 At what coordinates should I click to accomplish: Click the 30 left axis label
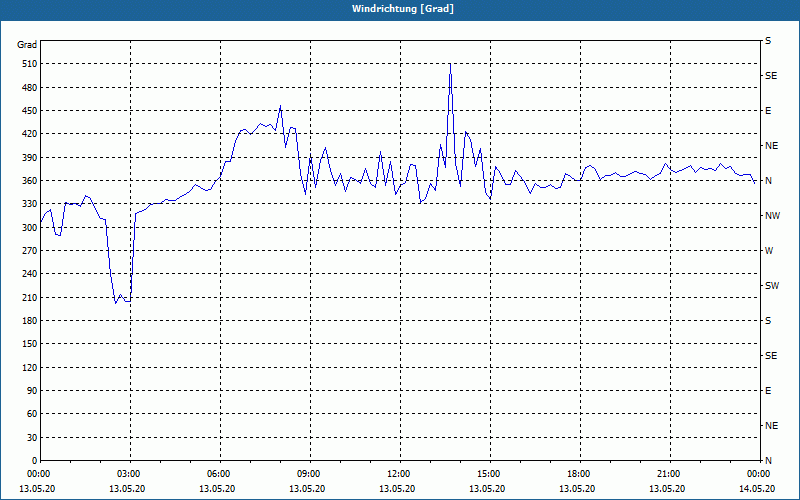[x=32, y=437]
